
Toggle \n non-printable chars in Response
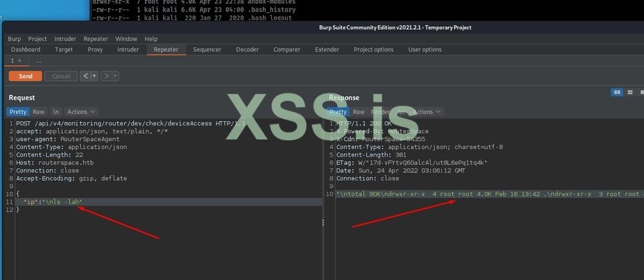(x=401, y=111)
